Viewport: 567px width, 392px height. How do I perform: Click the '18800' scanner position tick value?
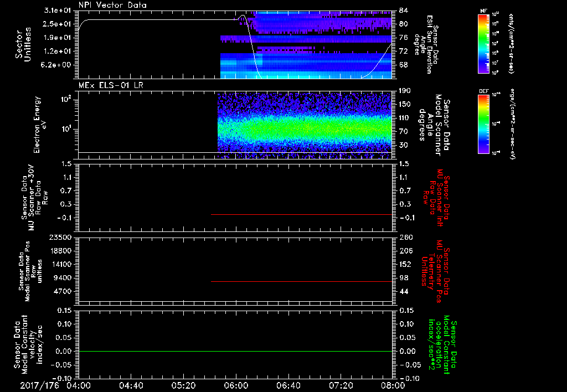pyautogui.click(x=60, y=251)
